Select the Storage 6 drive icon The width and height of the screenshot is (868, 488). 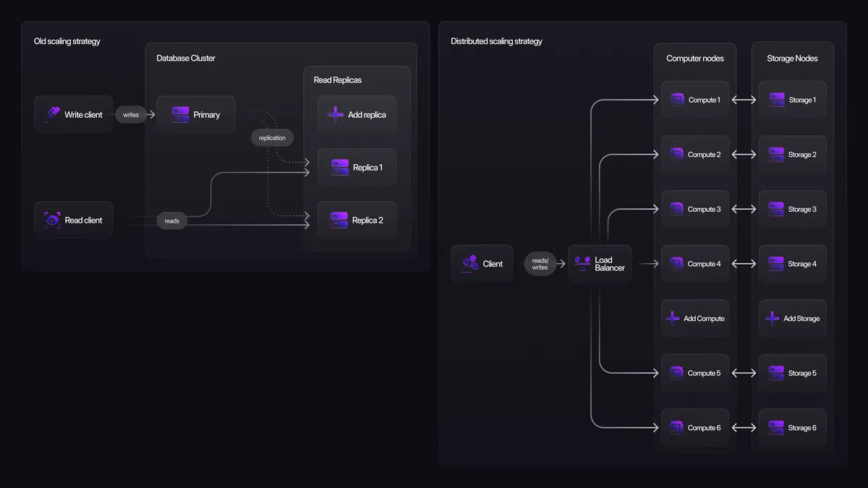coord(776,427)
